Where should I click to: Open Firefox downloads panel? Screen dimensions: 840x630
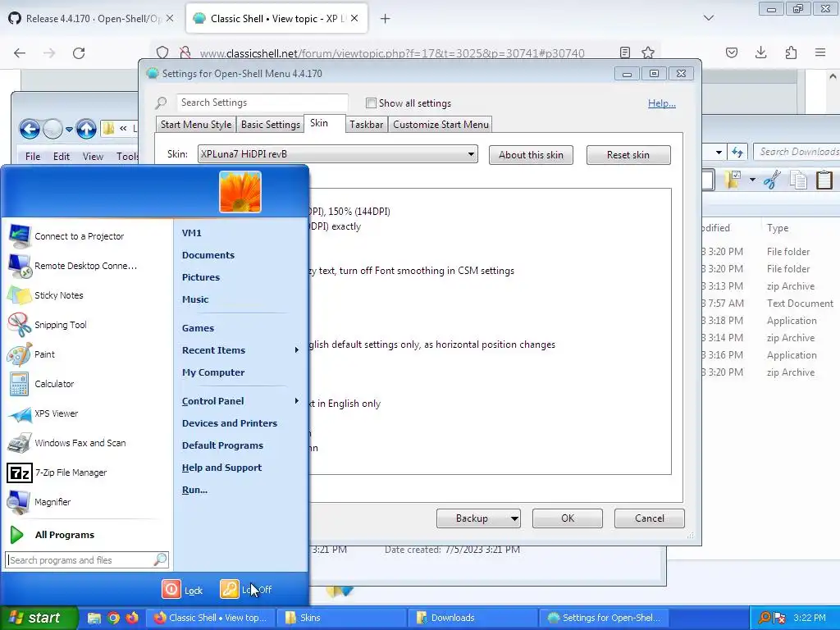760,52
